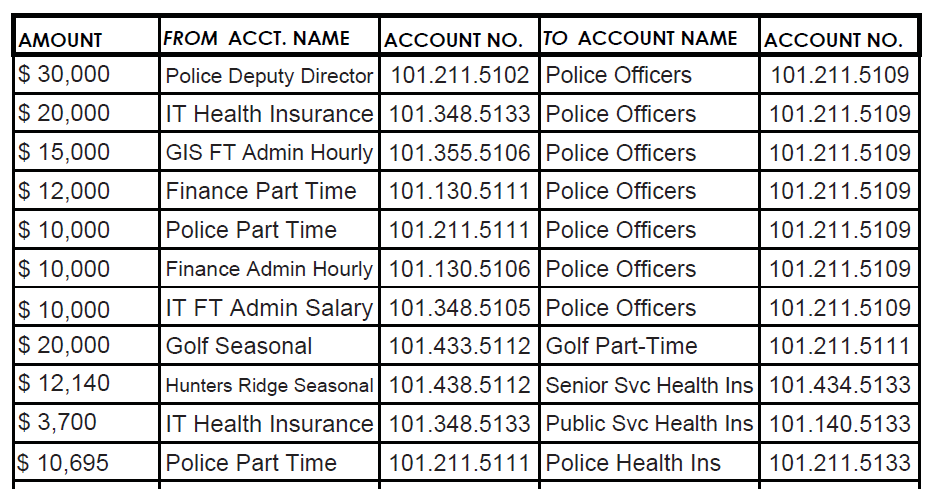Click the IT FT Admin Salary cell

pos(269,308)
